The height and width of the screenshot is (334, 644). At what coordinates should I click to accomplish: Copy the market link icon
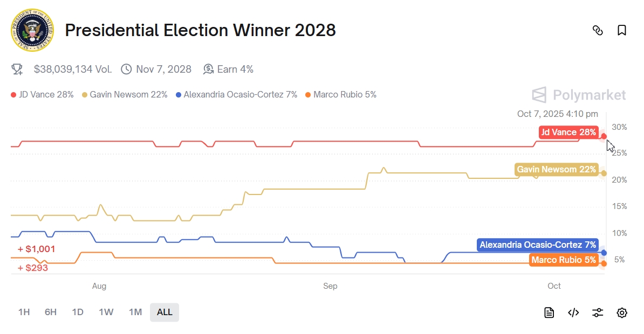click(598, 30)
